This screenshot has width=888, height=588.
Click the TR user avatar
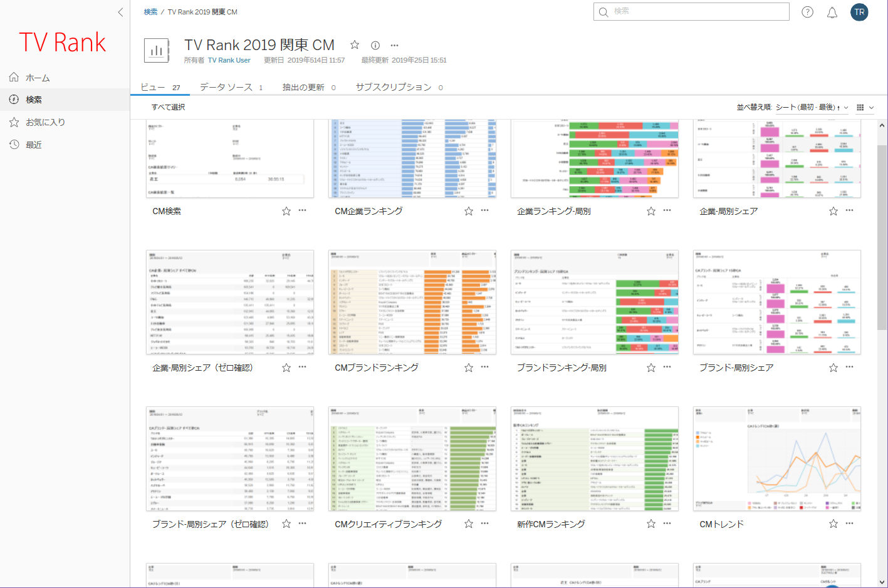[x=859, y=12]
